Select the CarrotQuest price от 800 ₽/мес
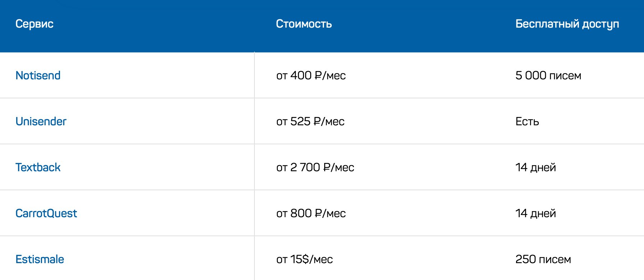 point(311,213)
